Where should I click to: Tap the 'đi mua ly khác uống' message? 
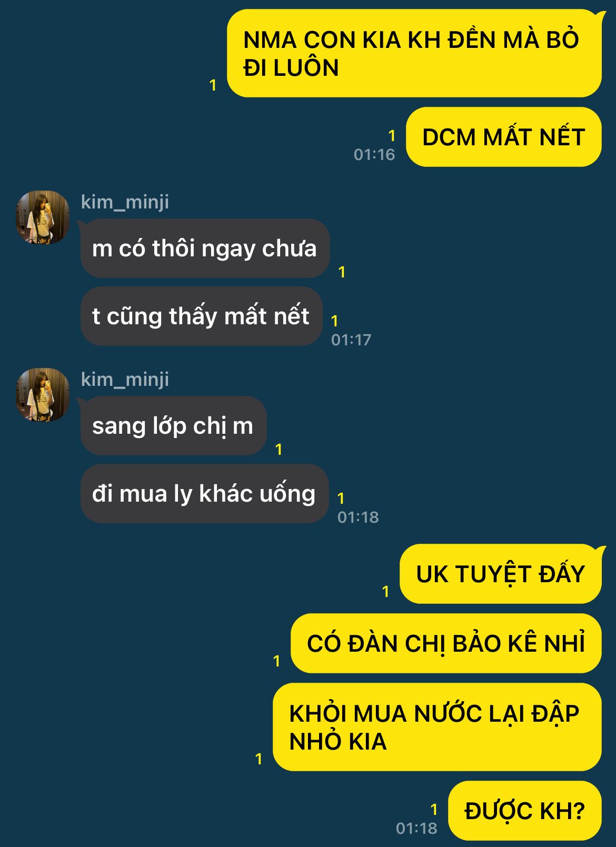204,493
